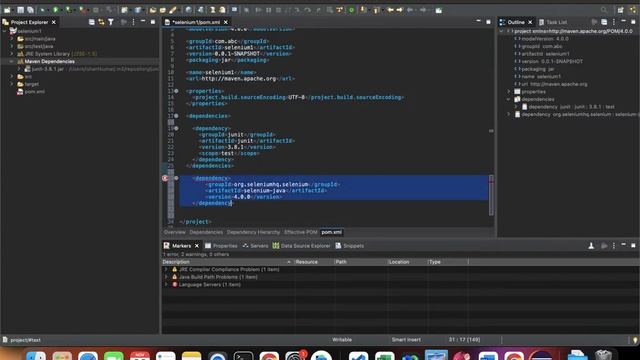Open Trash in the macOS dock
Screen dimensions: 640x360
click(x=603, y=355)
